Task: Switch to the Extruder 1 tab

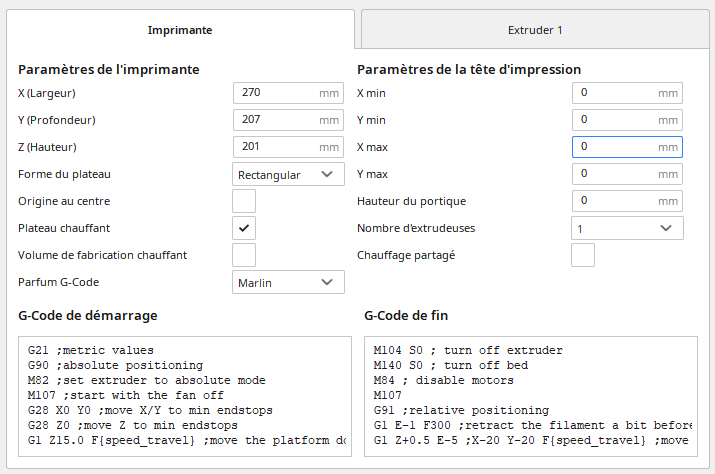Action: tap(534, 30)
